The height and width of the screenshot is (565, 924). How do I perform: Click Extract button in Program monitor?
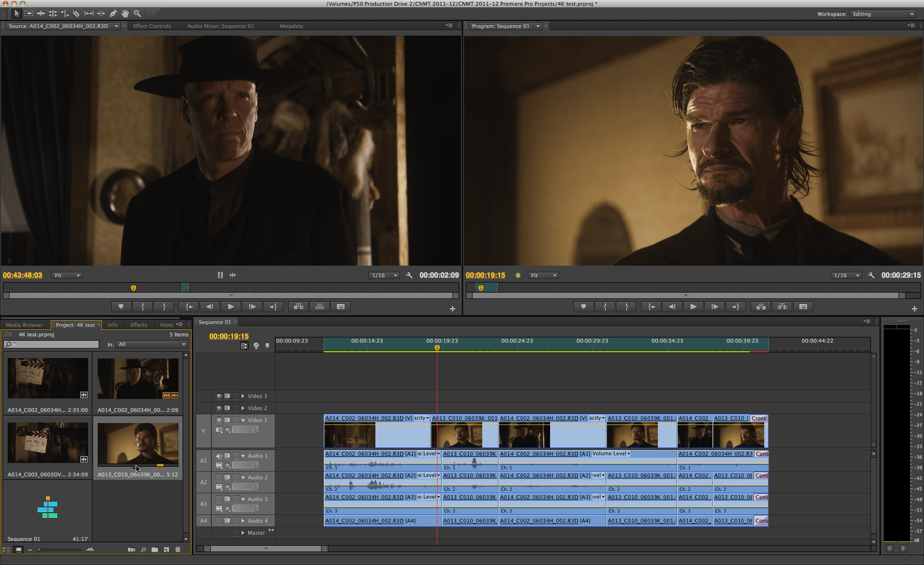782,307
